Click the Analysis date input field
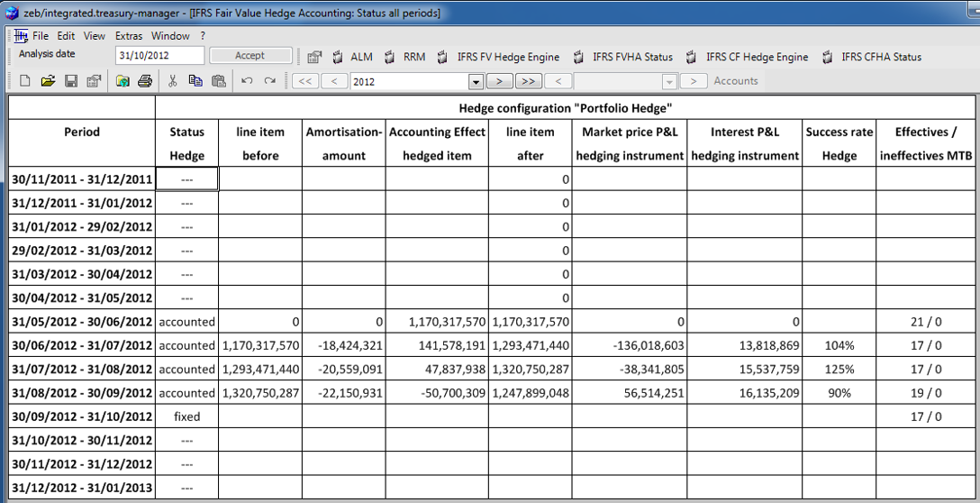This screenshot has width=980, height=503. coord(159,56)
